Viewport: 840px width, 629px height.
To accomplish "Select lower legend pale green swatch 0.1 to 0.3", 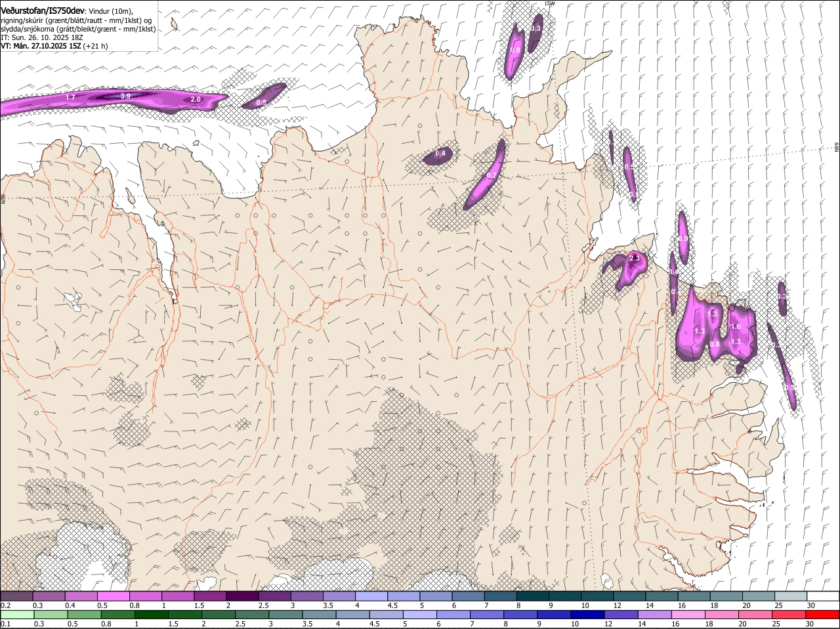I will (18, 615).
